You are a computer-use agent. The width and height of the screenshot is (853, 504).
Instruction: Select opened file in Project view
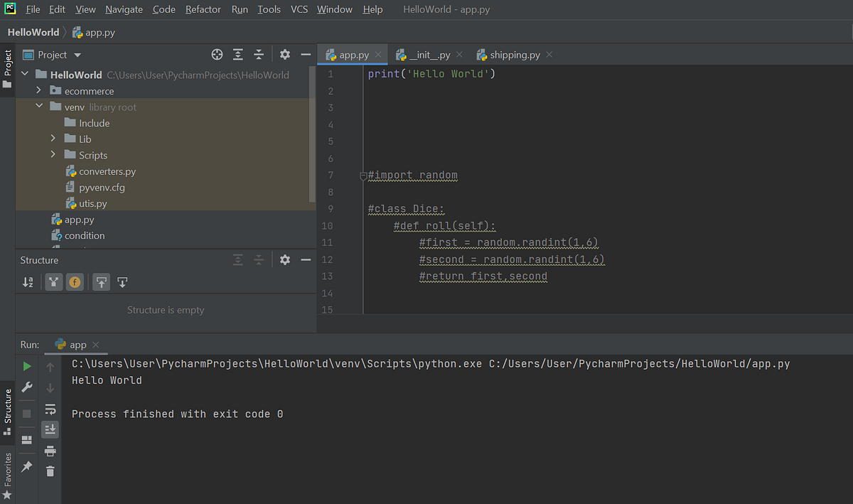pyautogui.click(x=217, y=54)
